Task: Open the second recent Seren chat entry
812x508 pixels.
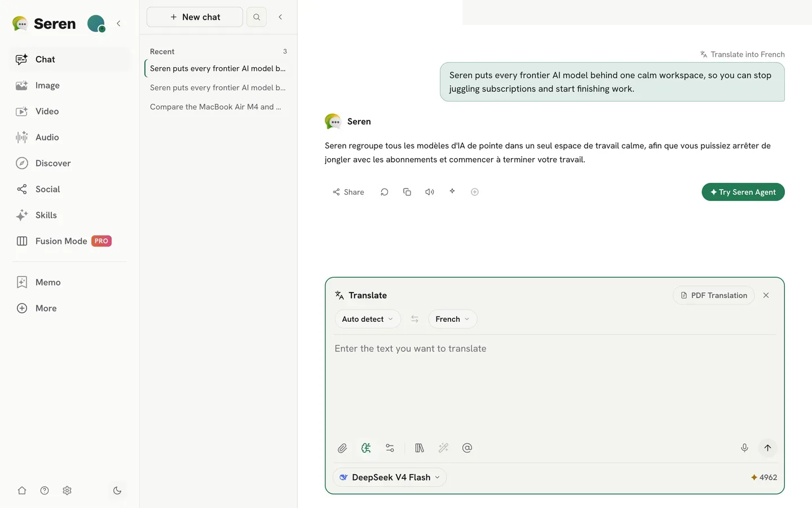Action: pyautogui.click(x=218, y=87)
